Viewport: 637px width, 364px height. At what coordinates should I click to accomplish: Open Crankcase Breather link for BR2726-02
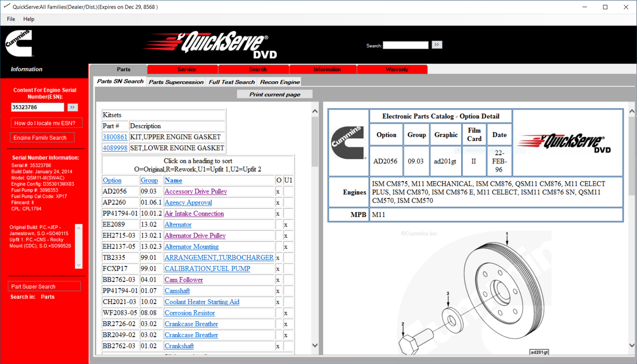pyautogui.click(x=192, y=324)
